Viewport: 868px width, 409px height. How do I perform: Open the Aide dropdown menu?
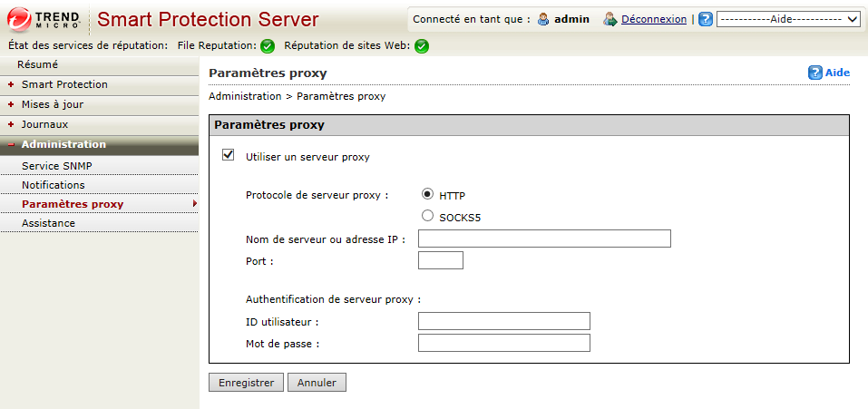pyautogui.click(x=788, y=19)
